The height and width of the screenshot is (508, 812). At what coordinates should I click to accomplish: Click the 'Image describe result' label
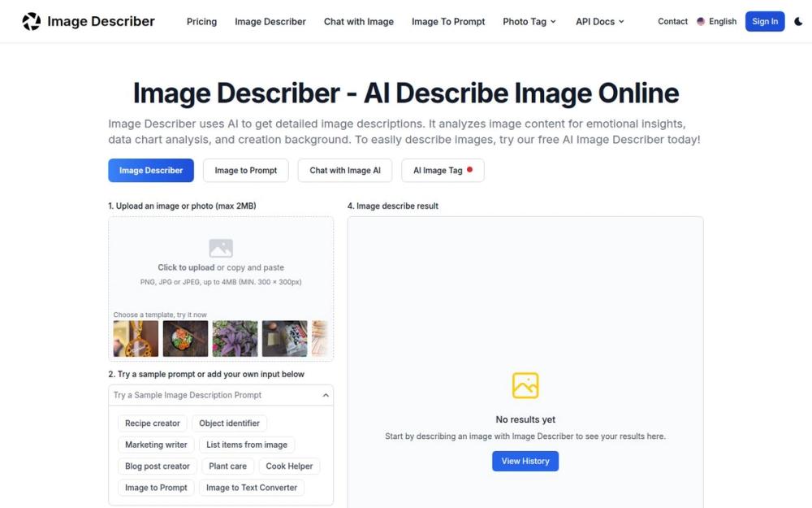(x=393, y=206)
